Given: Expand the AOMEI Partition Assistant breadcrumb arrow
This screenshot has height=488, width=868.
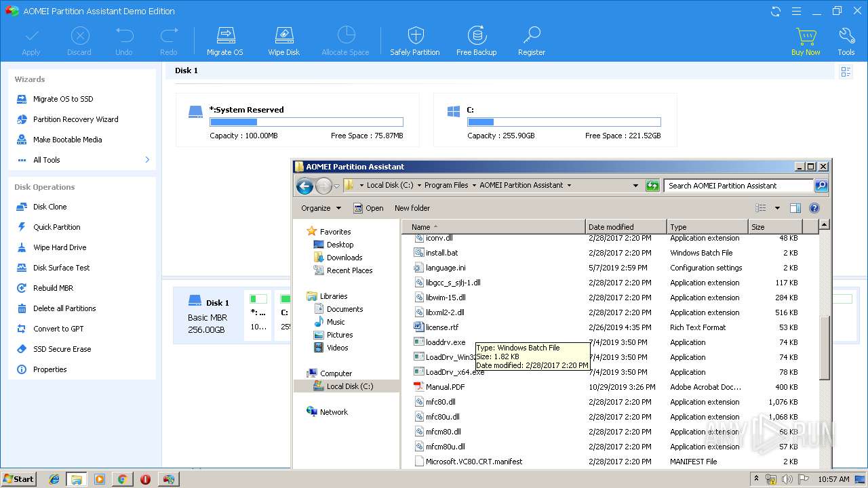Looking at the screenshot, I should click(x=569, y=186).
